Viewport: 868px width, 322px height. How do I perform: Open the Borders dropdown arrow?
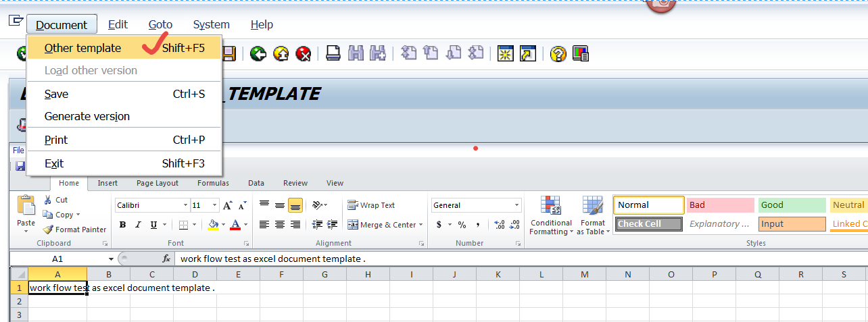(195, 225)
